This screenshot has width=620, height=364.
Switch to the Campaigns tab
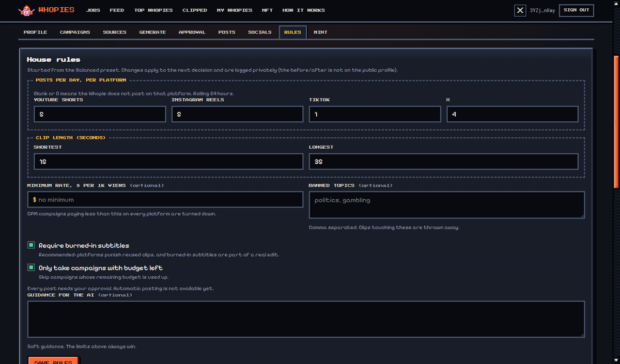(75, 32)
